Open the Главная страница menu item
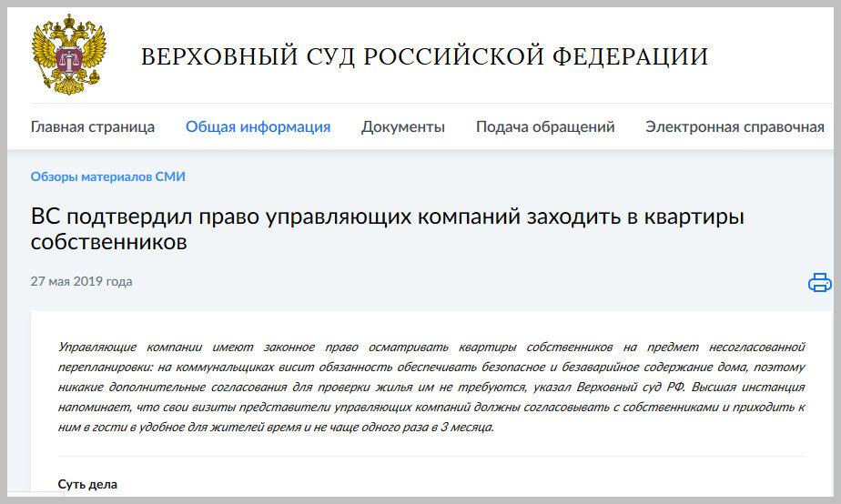Screen dimensions: 841x504 pyautogui.click(x=93, y=127)
